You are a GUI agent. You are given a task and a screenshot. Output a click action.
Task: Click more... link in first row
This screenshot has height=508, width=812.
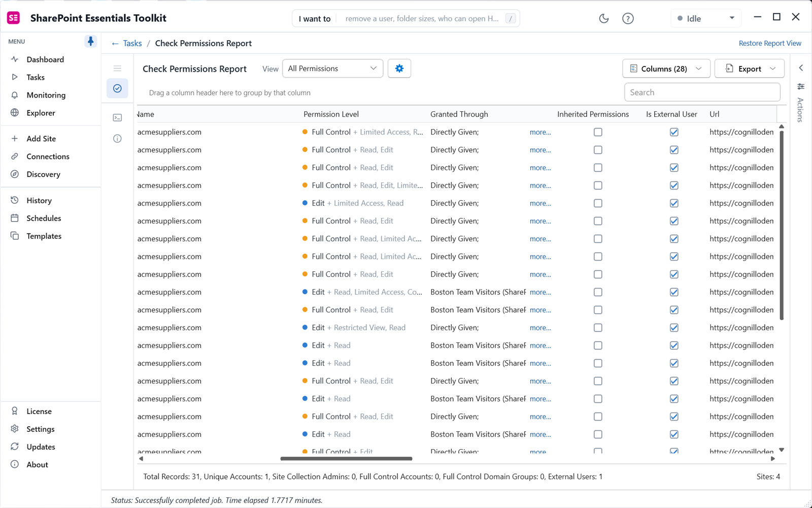coord(540,132)
